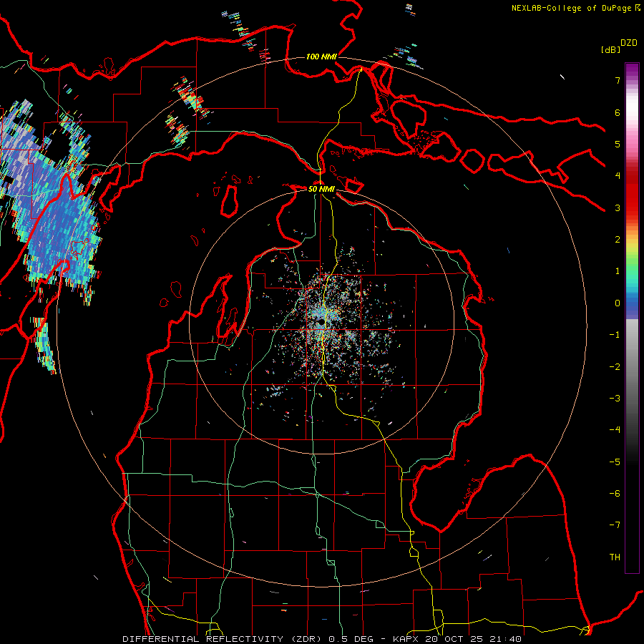
Task: Click the red band of the color bar
Action: pos(632,197)
